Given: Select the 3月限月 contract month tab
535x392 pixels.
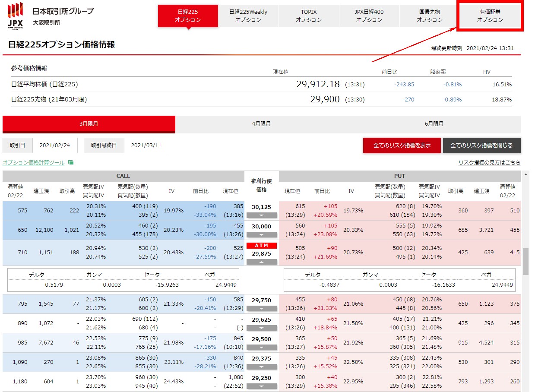Looking at the screenshot, I should pos(89,124).
